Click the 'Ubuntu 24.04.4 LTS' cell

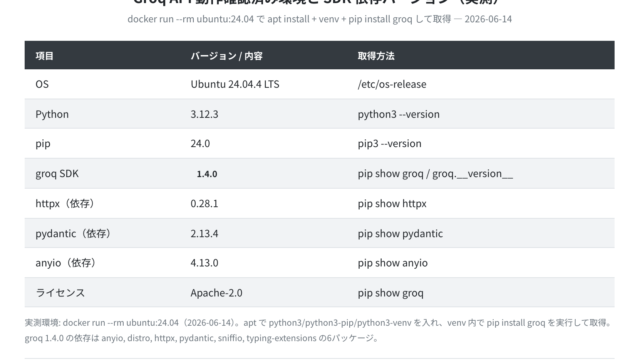235,84
